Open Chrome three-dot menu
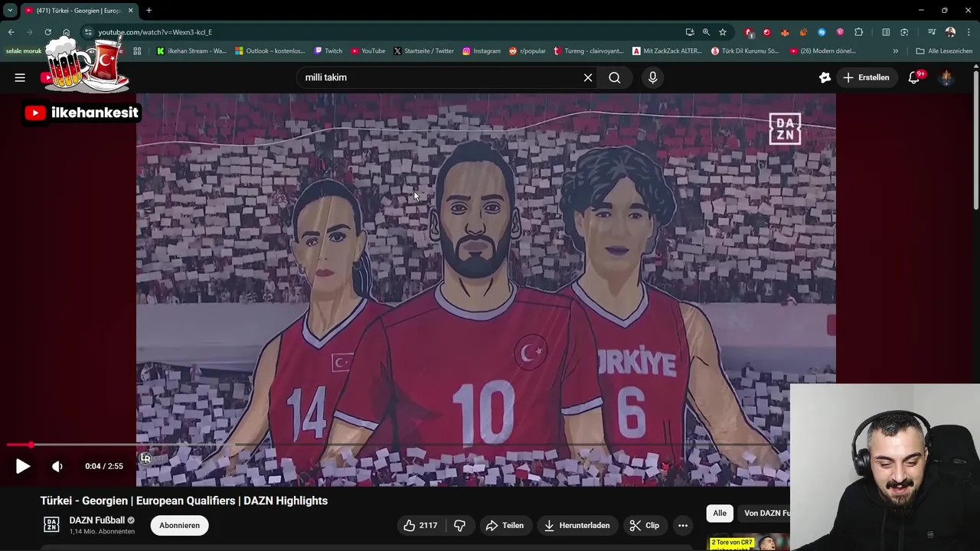 tap(969, 32)
